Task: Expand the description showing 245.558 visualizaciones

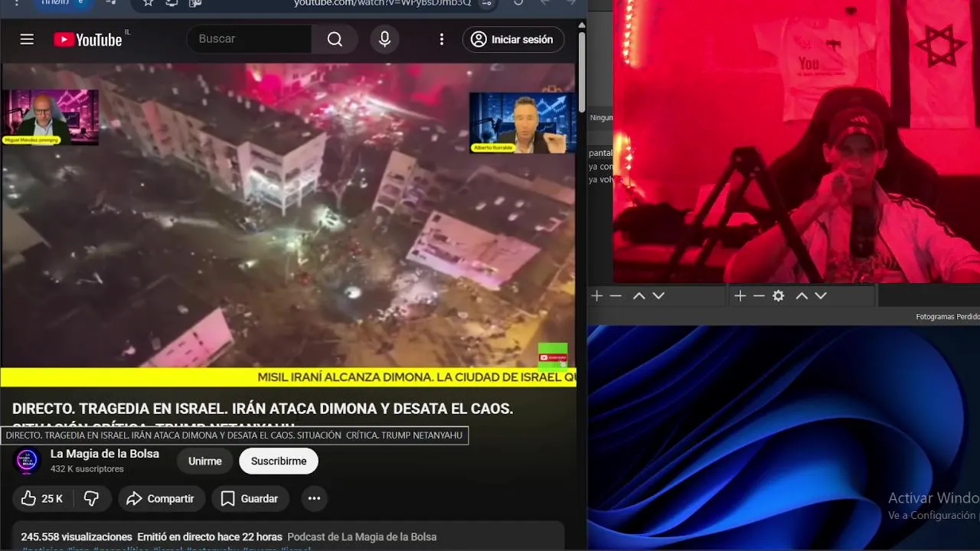Action: pyautogui.click(x=288, y=536)
